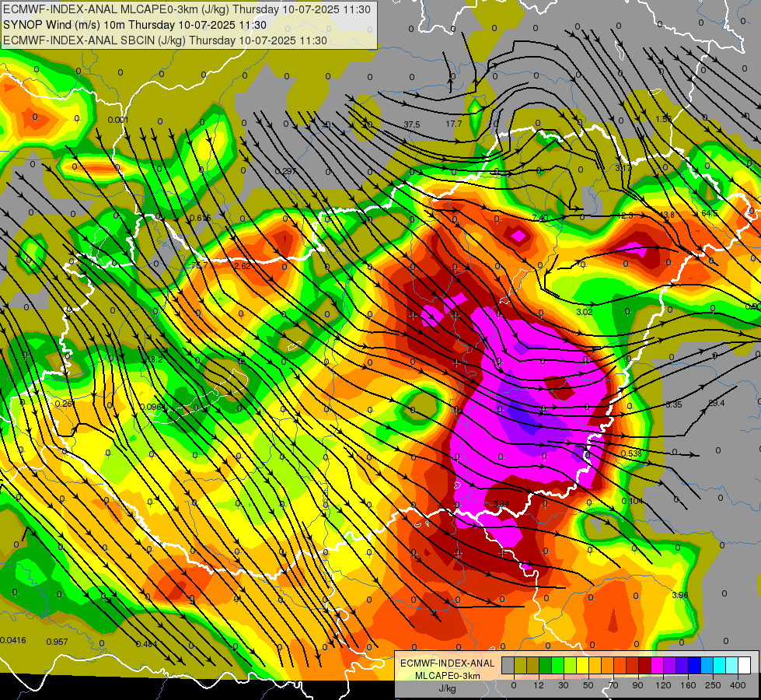Click the 29.4 value on the map
The height and width of the screenshot is (700, 761).
[x=717, y=403]
